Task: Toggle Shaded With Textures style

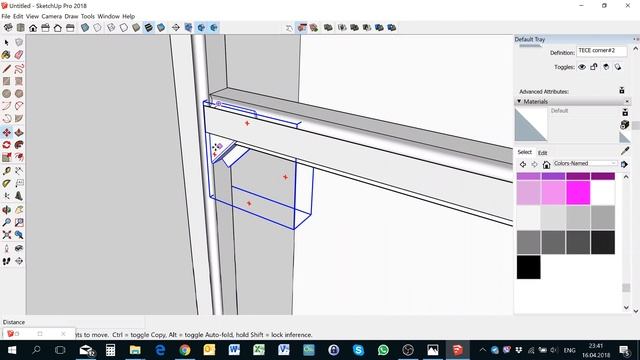Action: (x=149, y=28)
